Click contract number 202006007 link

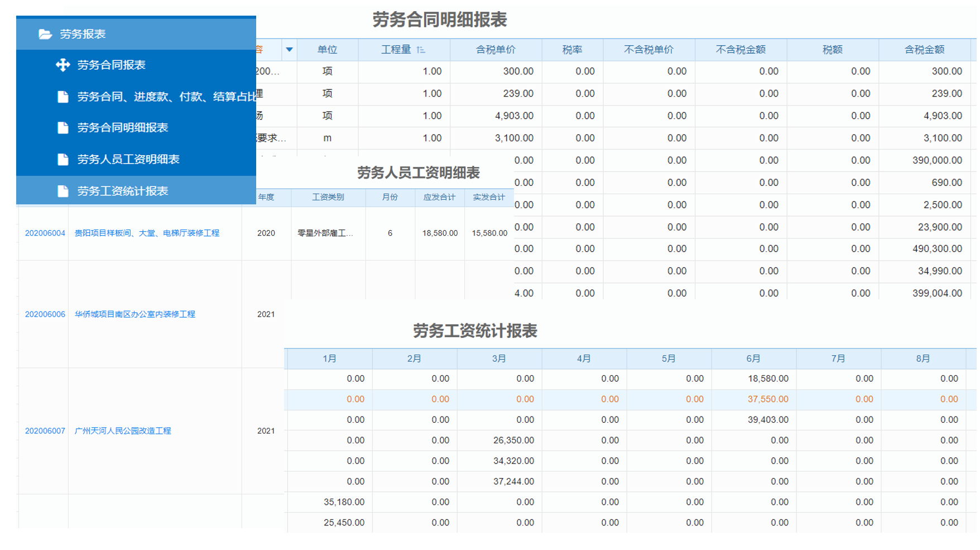[45, 431]
